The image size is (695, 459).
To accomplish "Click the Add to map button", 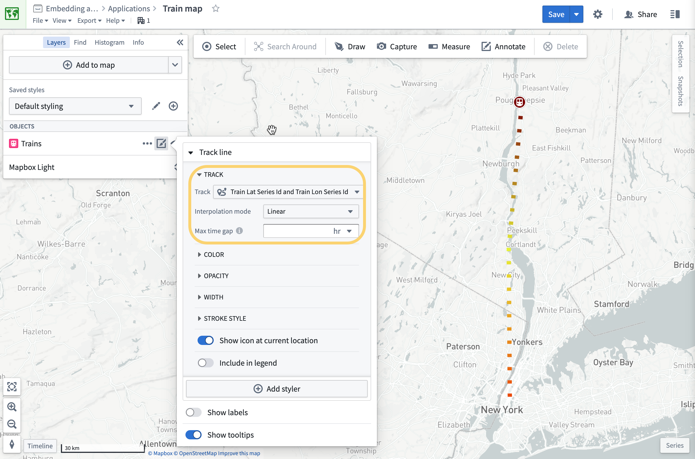I will coord(89,65).
